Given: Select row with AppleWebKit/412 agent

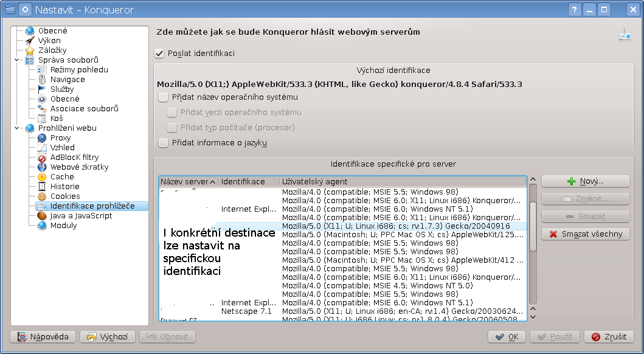Looking at the screenshot, I should tap(342, 260).
